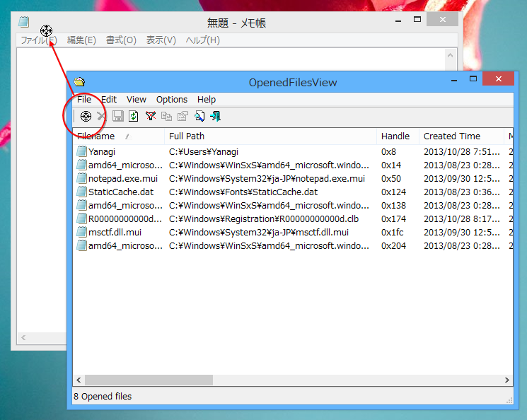The height and width of the screenshot is (420, 527).
Task: Click created time 2013/08/23 0:36...
Action: click(x=462, y=192)
